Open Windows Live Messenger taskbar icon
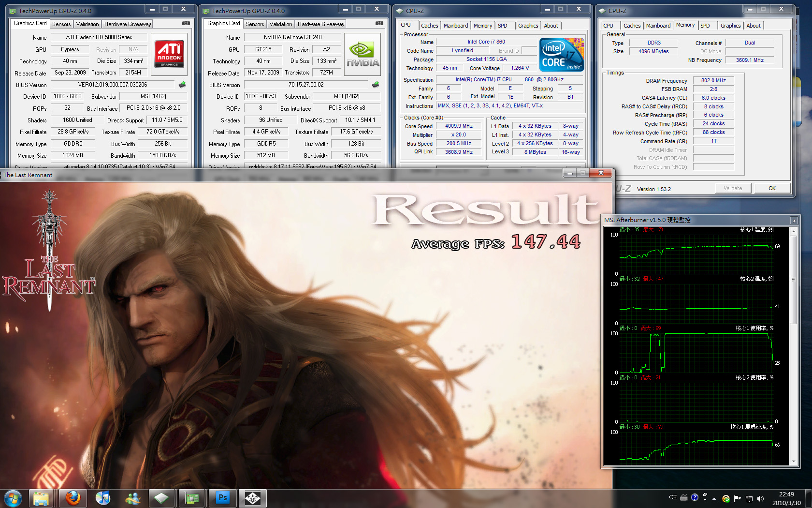The width and height of the screenshot is (812, 508). tap(132, 498)
